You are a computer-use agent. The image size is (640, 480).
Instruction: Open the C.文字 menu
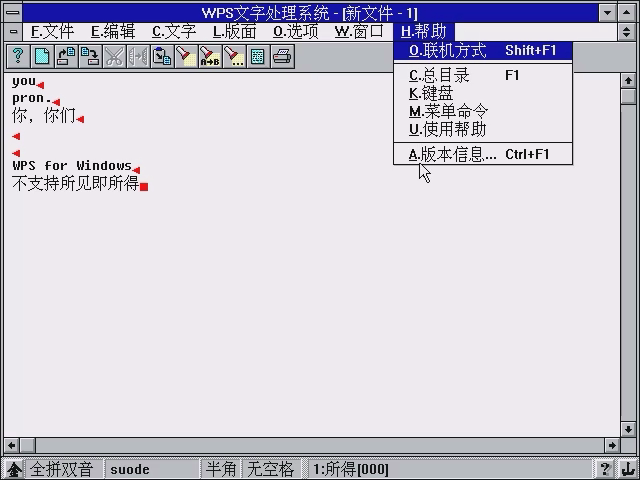click(x=174, y=32)
